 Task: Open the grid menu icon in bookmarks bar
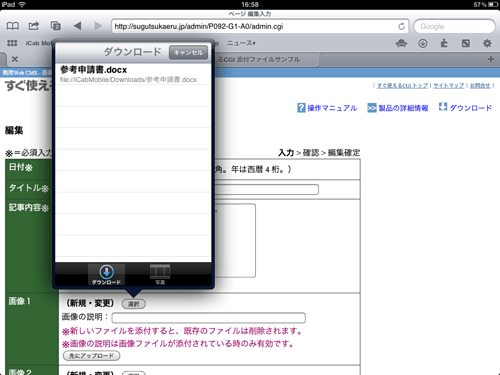[12, 43]
